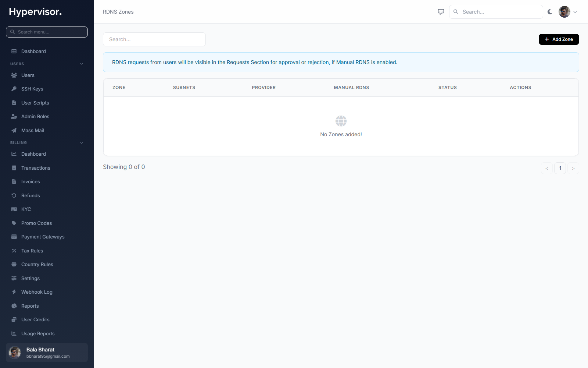Click the Webhook Log bolt icon
The image size is (588, 368).
(14, 292)
